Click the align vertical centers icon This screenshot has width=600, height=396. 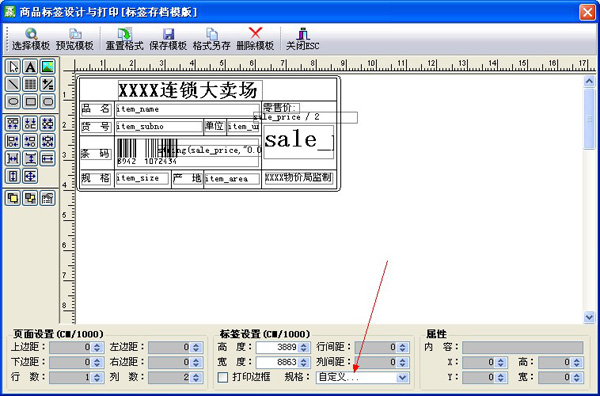pyautogui.click(x=47, y=123)
